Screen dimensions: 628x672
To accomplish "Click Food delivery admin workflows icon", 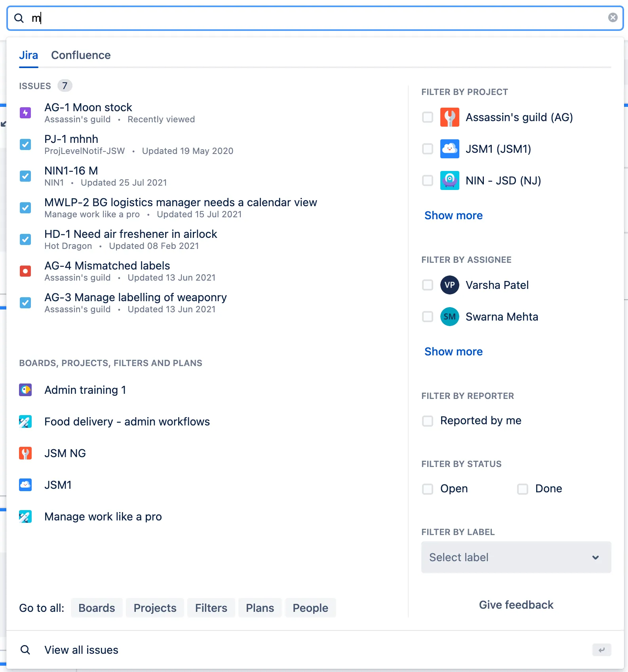I will [x=25, y=421].
